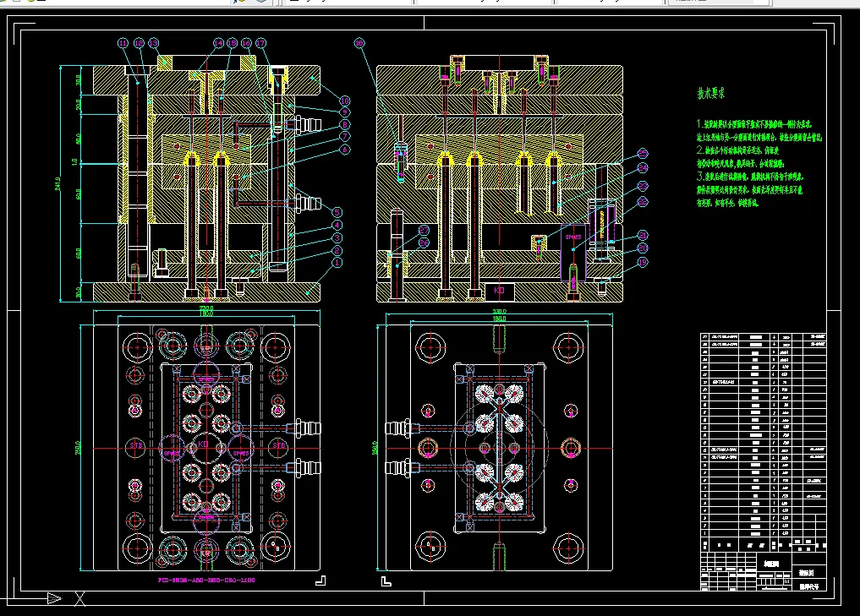Image resolution: width=860 pixels, height=616 pixels.
Task: Select part balloon number 23
Action: (x=643, y=187)
